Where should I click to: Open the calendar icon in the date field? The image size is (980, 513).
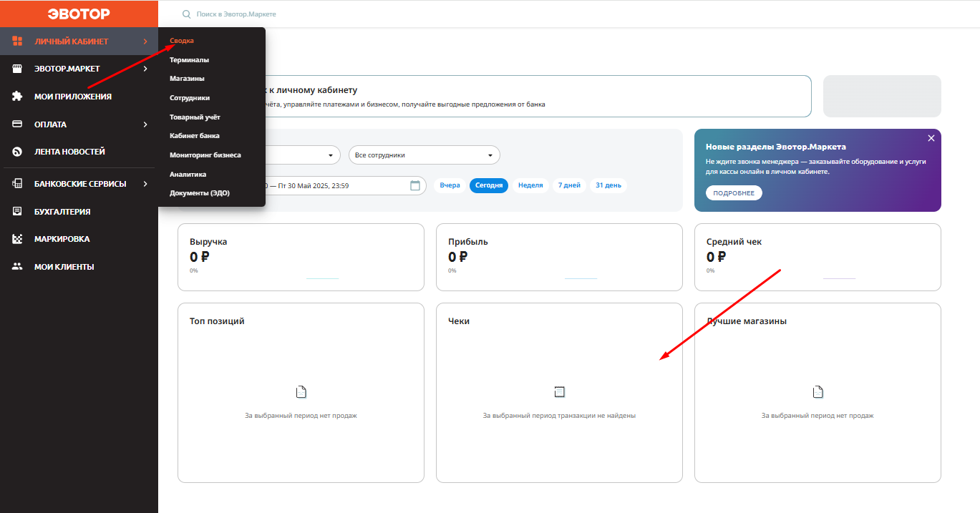[x=415, y=185]
